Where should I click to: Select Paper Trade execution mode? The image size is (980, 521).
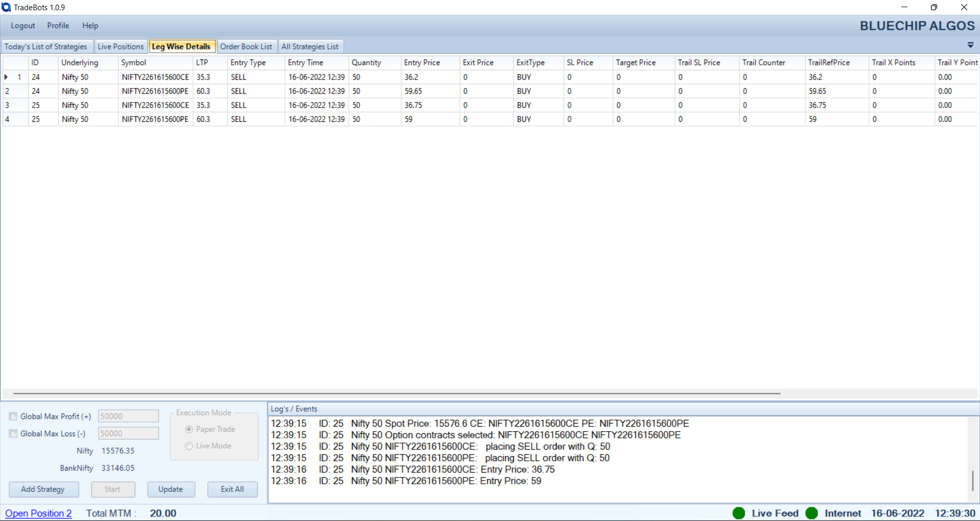pyautogui.click(x=189, y=429)
